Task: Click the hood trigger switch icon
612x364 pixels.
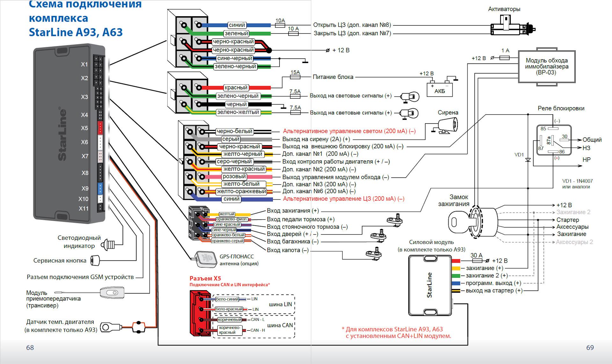Action: [374, 253]
